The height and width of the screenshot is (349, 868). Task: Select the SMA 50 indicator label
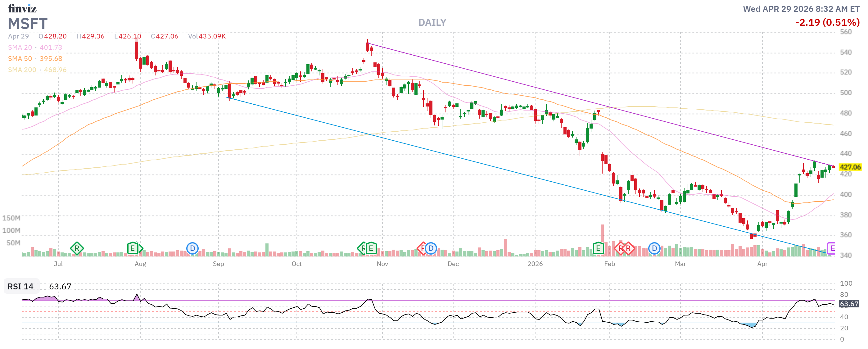tap(20, 59)
